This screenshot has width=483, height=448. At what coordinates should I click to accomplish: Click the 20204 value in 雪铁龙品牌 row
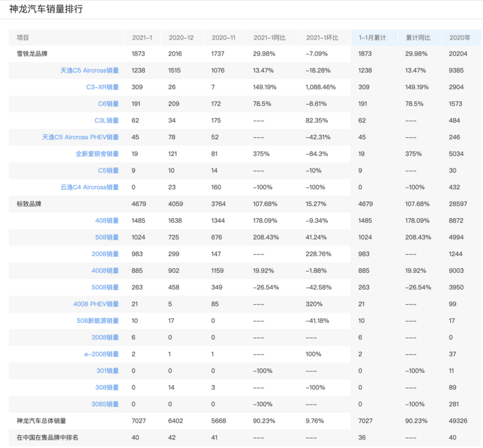click(x=458, y=54)
